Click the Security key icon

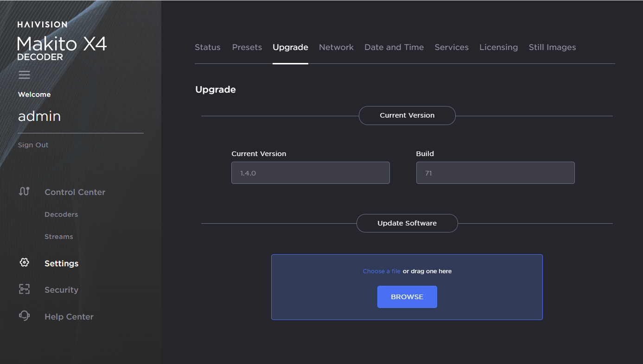click(x=24, y=289)
